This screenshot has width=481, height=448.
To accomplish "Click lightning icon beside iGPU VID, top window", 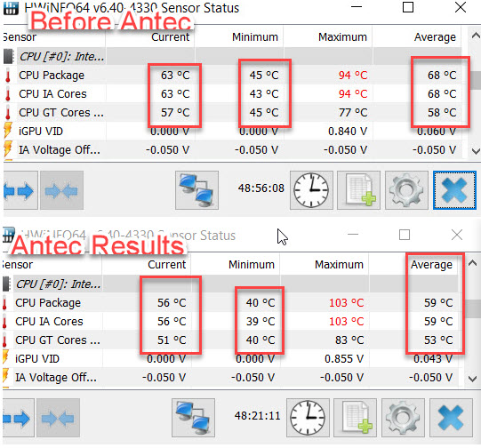I will pyautogui.click(x=8, y=131).
